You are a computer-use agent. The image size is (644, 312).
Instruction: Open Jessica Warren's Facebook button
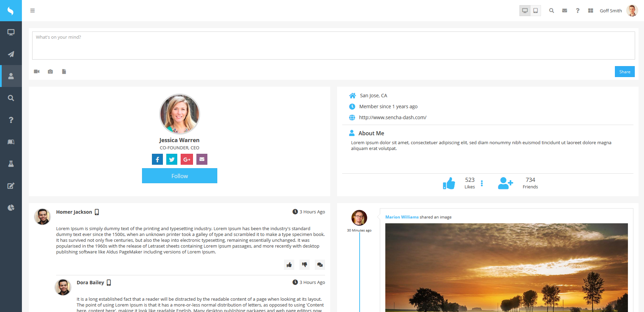[x=157, y=159]
